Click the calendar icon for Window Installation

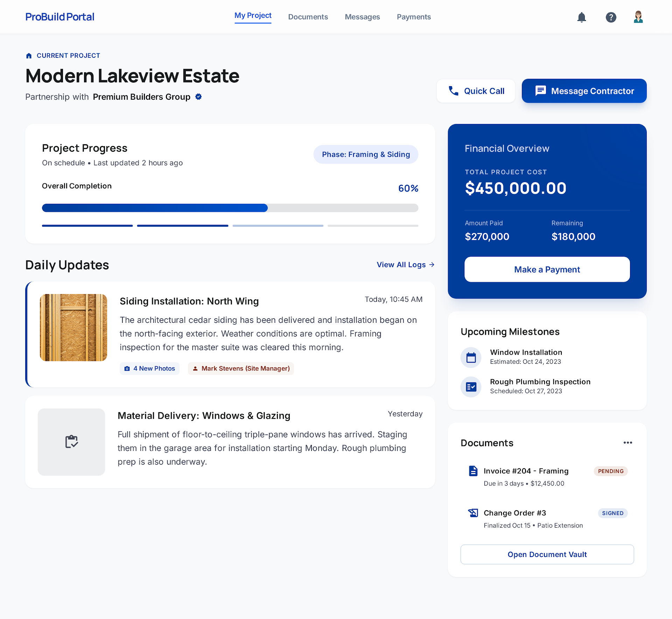tap(471, 357)
